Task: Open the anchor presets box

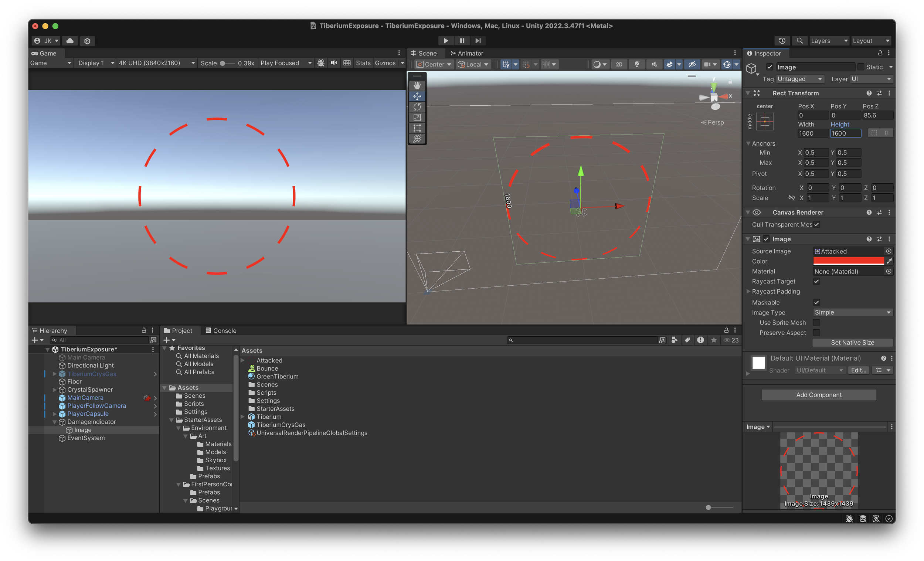Action: coord(765,122)
